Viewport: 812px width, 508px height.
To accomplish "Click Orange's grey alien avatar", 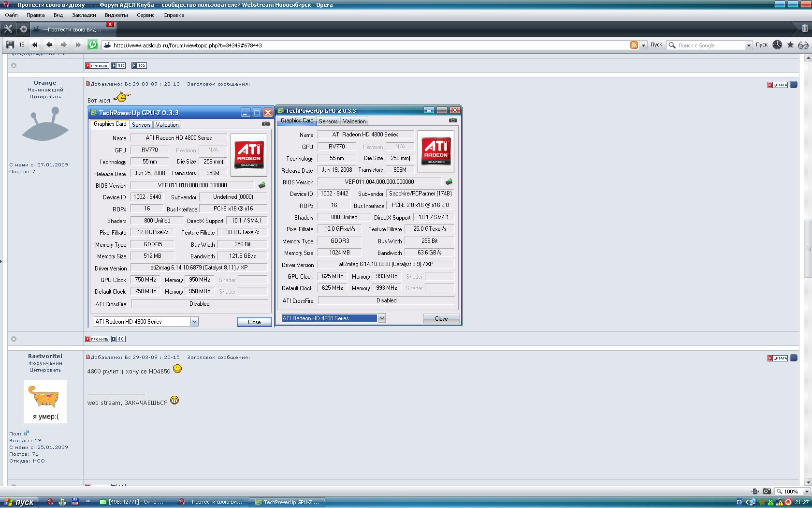I will point(45,124).
